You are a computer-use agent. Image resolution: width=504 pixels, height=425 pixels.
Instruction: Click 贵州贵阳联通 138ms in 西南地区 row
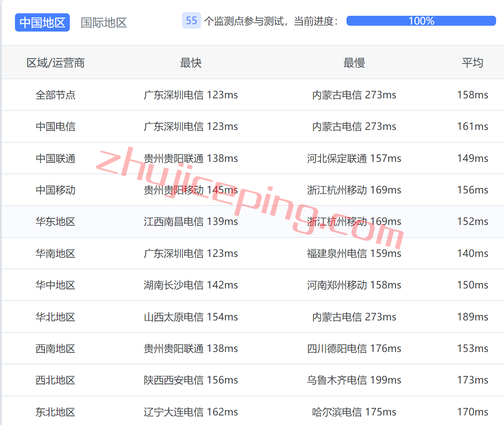[191, 348]
